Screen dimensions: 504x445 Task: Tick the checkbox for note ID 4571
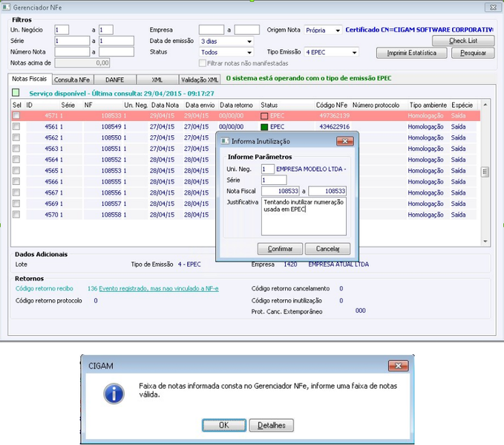(x=16, y=115)
